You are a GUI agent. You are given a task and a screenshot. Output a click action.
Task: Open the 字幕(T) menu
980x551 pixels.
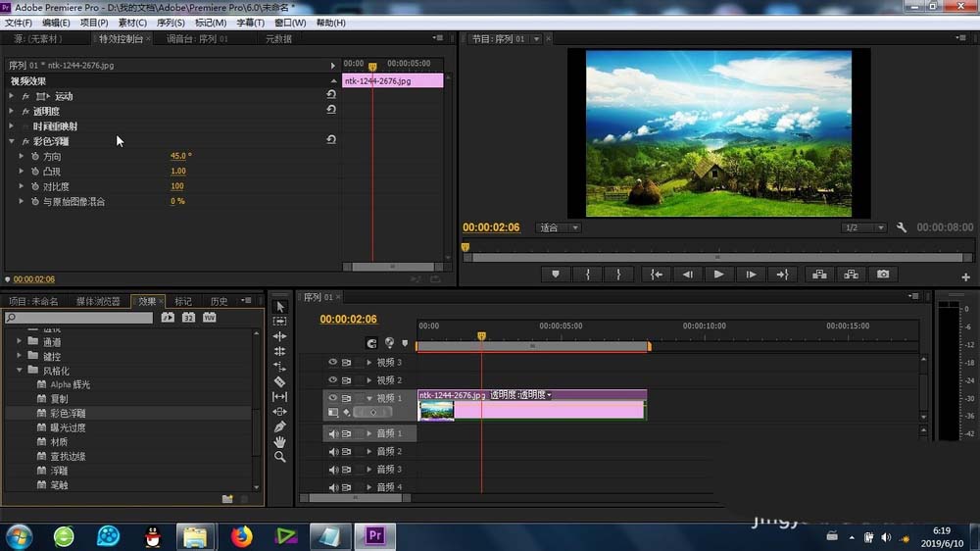(x=250, y=23)
